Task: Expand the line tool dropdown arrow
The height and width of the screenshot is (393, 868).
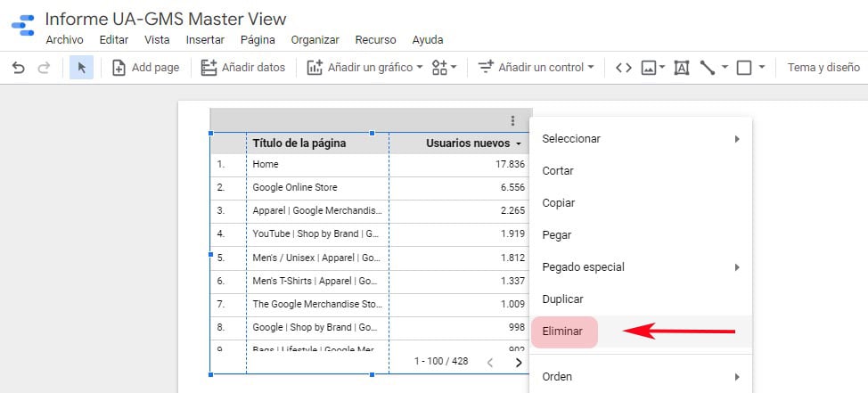Action: click(725, 68)
